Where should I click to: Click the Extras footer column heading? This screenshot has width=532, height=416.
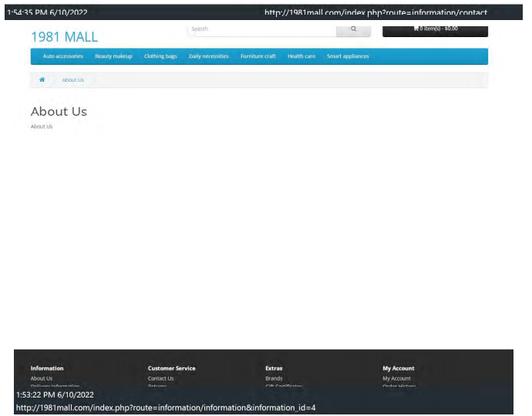pyautogui.click(x=274, y=368)
